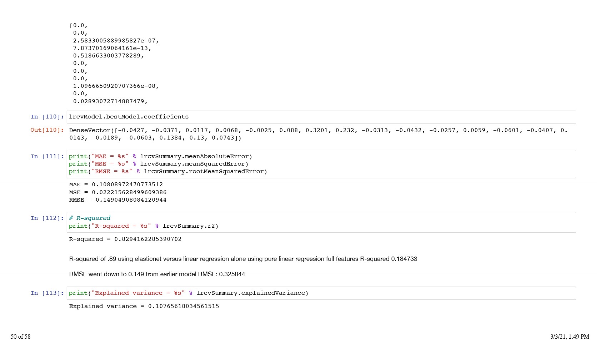Click the meanAbsoluteError print line

click(160, 157)
